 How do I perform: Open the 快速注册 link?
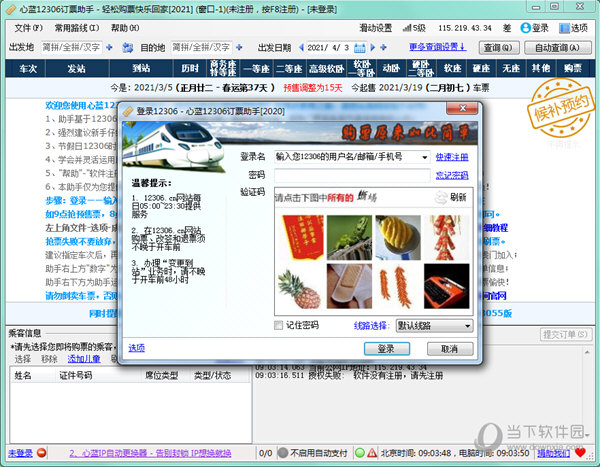(x=452, y=157)
